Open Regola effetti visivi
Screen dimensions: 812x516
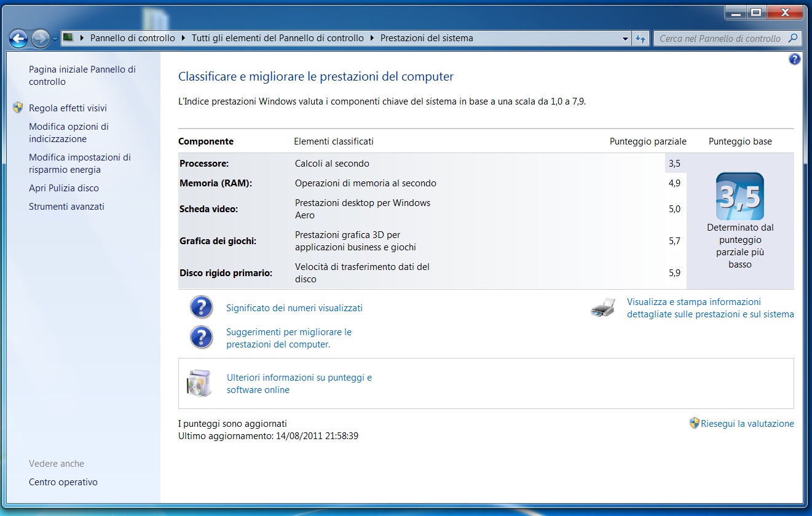tap(68, 108)
